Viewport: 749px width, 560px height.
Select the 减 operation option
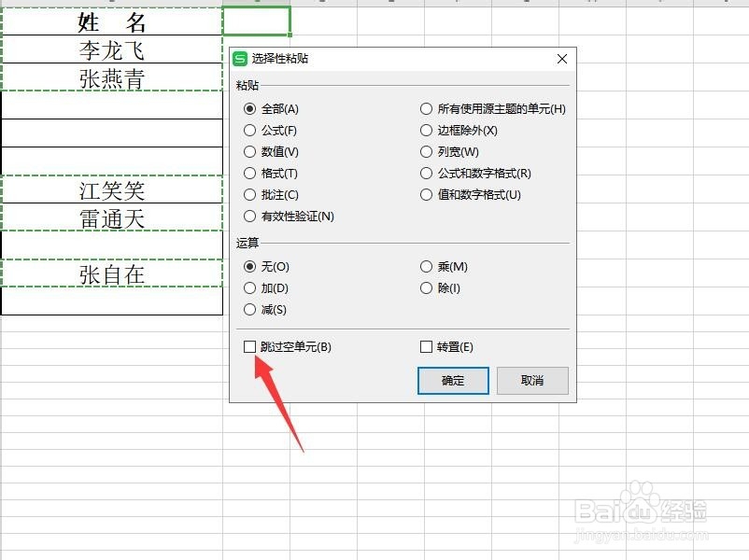click(x=249, y=310)
